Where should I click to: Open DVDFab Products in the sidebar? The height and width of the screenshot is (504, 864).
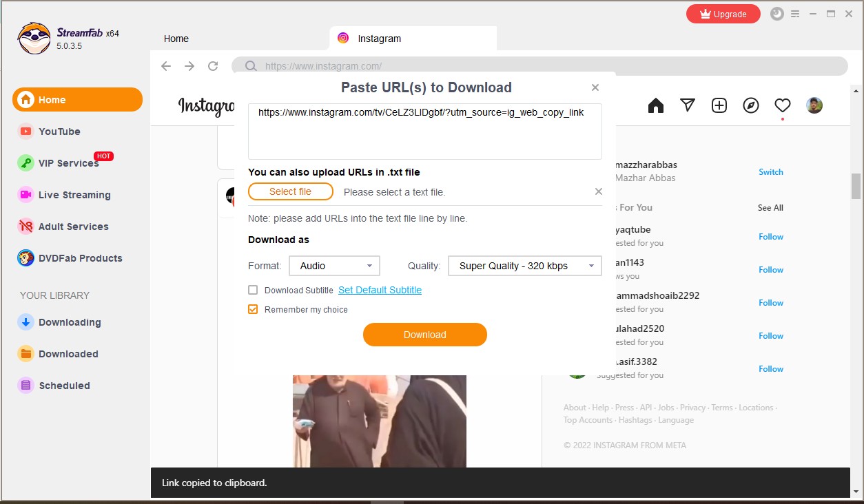click(70, 258)
